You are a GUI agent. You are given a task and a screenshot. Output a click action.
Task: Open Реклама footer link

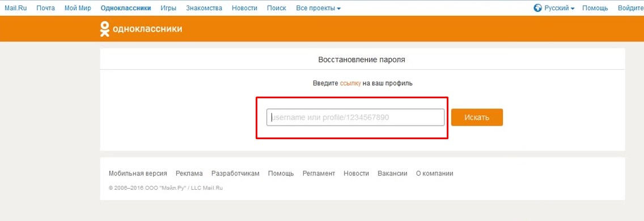(189, 174)
